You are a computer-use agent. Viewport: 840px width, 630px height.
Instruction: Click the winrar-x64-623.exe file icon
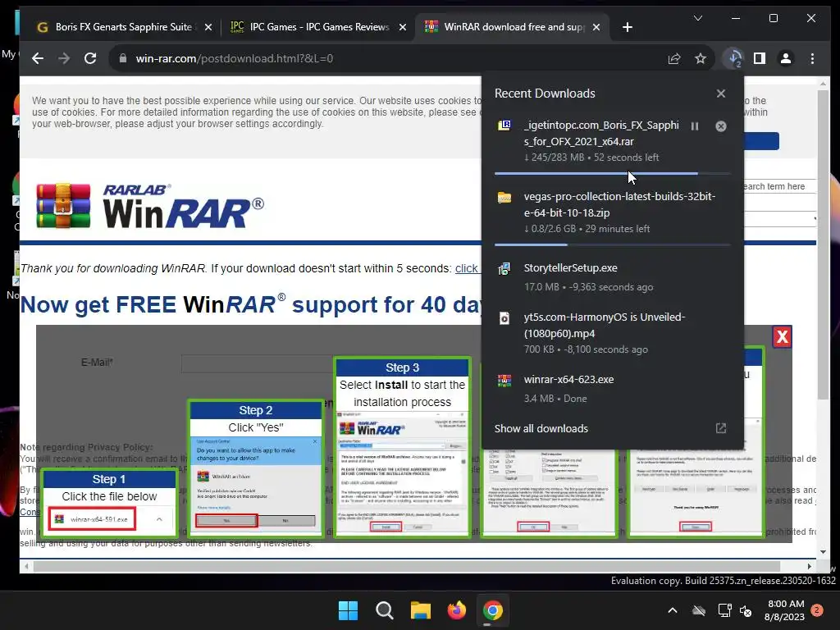pyautogui.click(x=504, y=381)
